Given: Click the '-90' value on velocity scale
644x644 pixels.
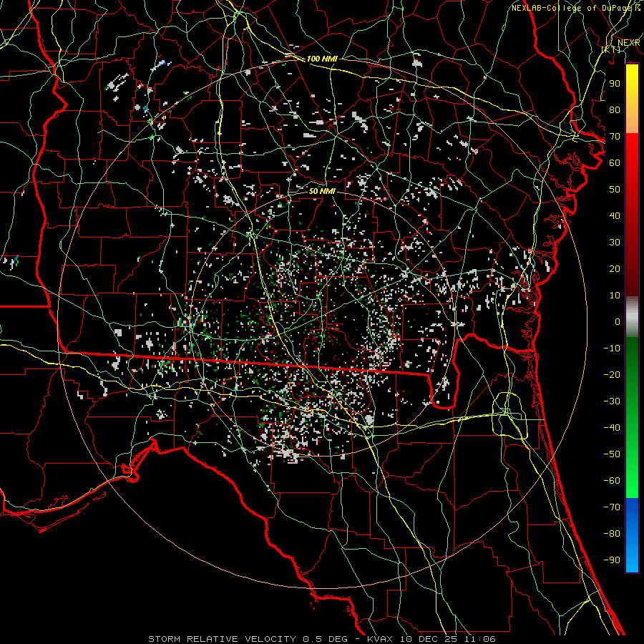Looking at the screenshot, I should click(x=612, y=560).
